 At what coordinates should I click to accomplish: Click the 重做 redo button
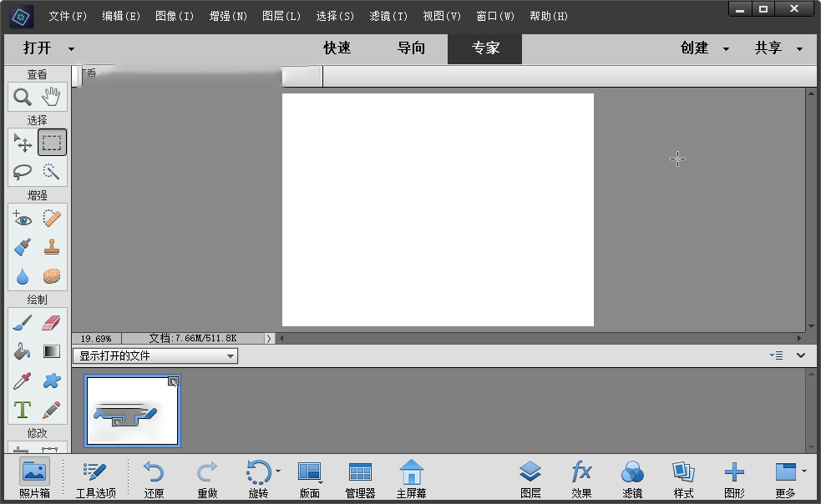[207, 478]
